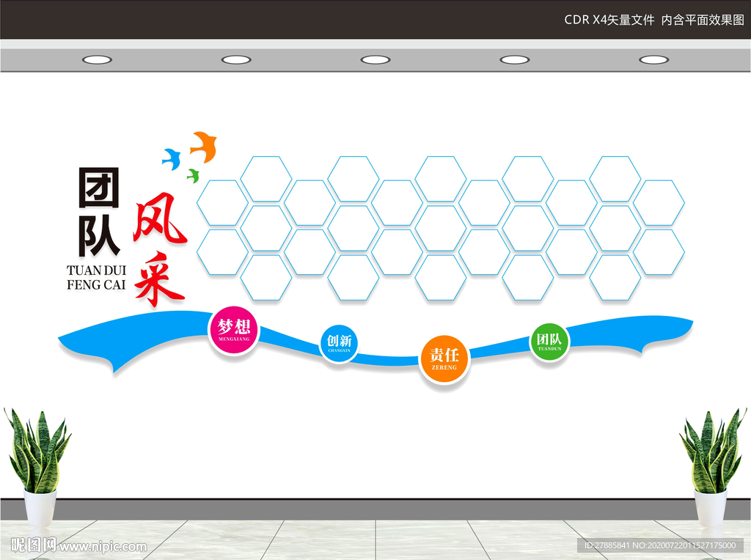
Task: Select the small green bird graphic
Action: pyautogui.click(x=193, y=175)
